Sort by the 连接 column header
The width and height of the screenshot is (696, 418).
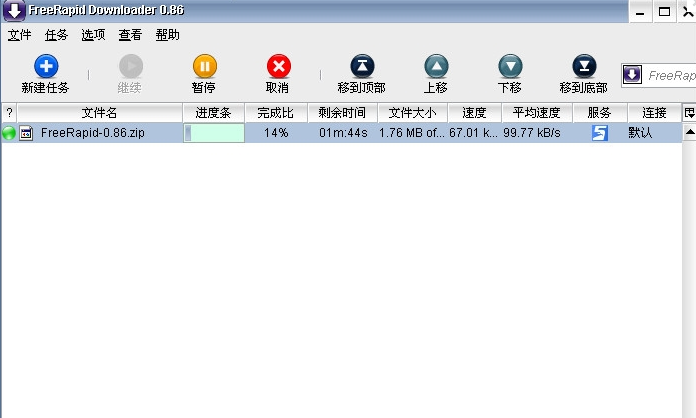(654, 113)
